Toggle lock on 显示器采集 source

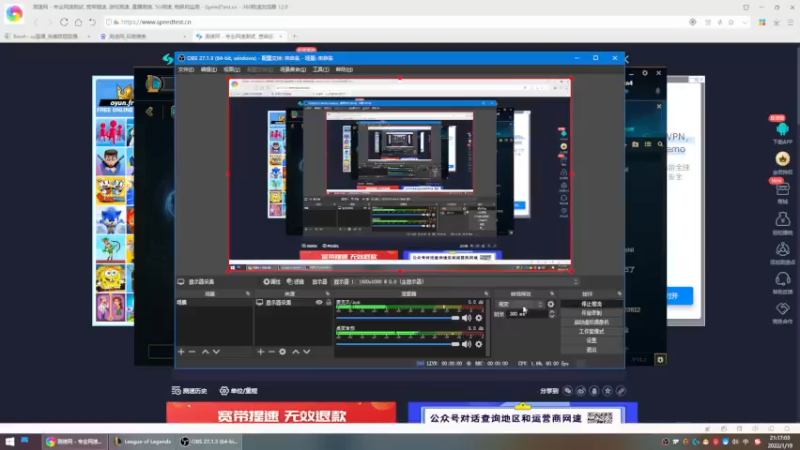pos(328,303)
